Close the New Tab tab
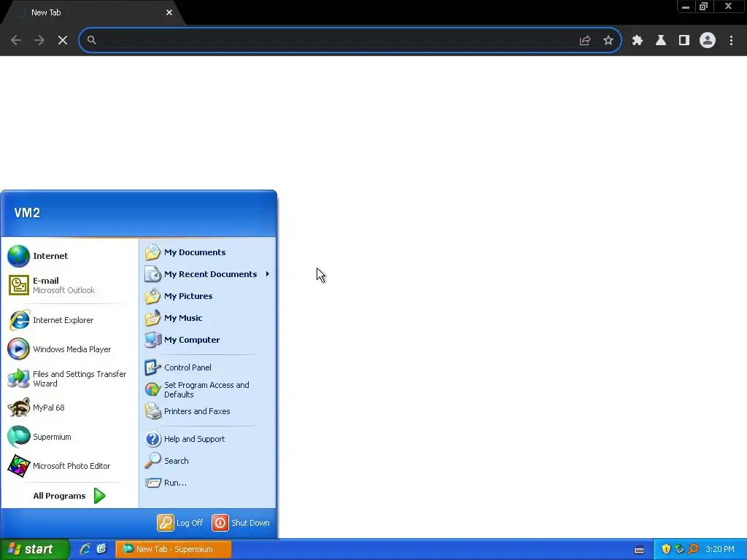The height and width of the screenshot is (560, 747). [x=169, y=12]
